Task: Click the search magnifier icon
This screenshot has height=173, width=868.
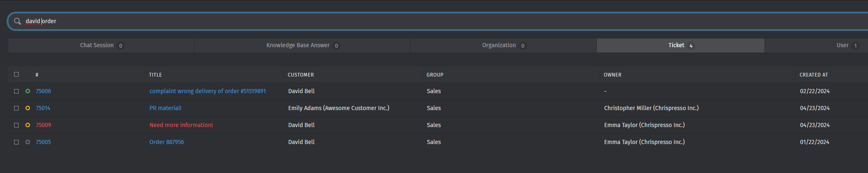Action: pos(17,21)
